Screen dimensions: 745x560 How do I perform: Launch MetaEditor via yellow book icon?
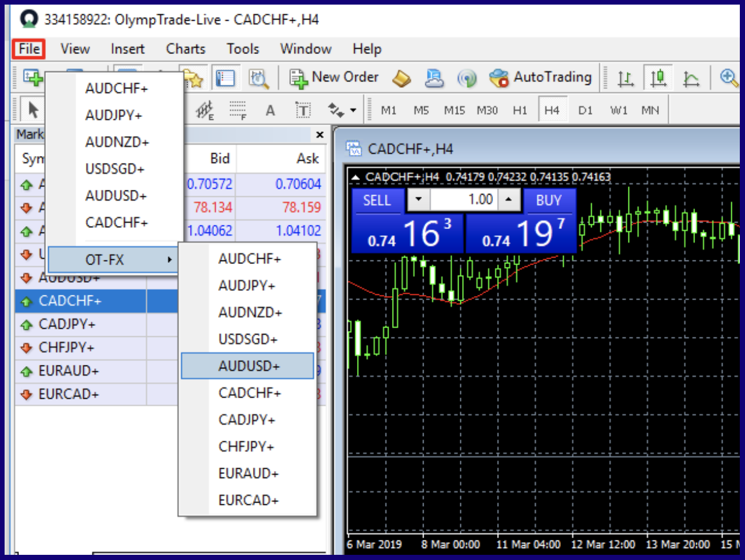(x=402, y=78)
